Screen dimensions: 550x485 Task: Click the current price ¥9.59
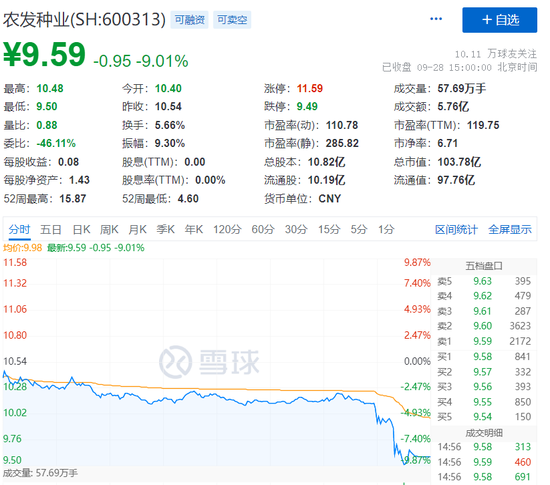pyautogui.click(x=44, y=55)
